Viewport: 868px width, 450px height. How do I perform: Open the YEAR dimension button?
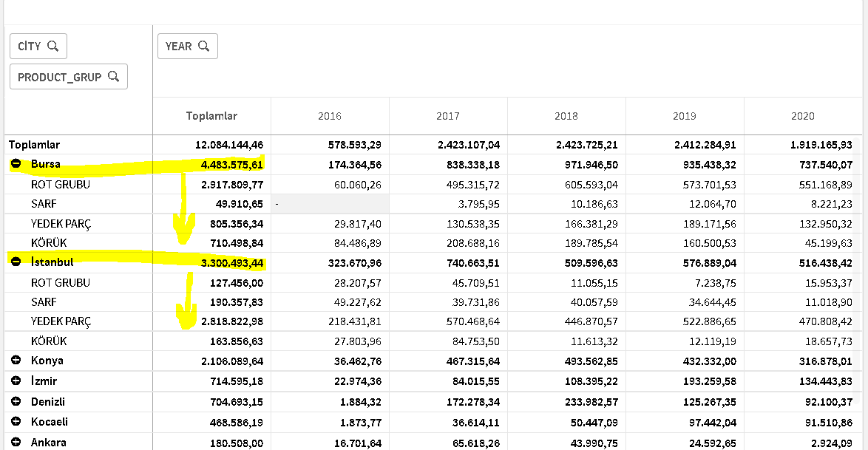coord(178,46)
